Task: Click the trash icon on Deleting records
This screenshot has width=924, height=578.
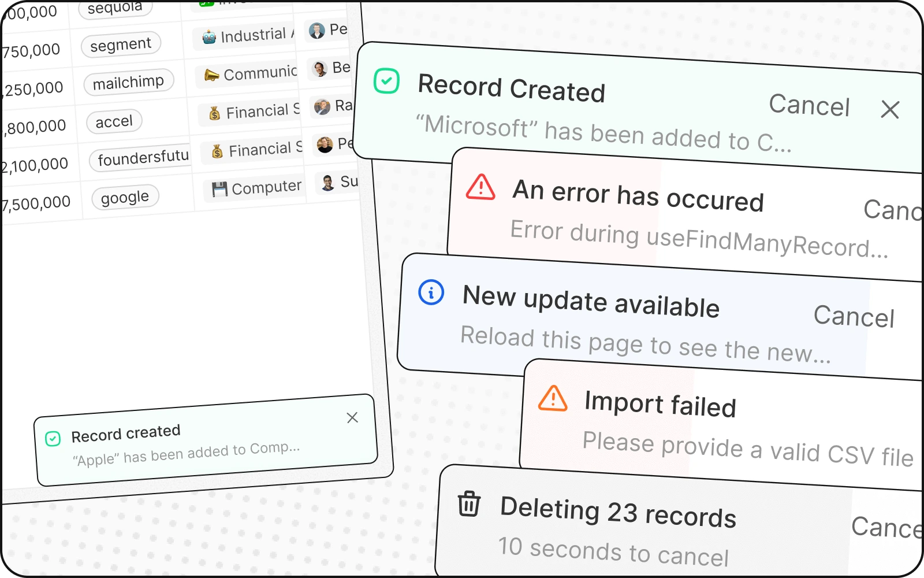Action: (469, 503)
